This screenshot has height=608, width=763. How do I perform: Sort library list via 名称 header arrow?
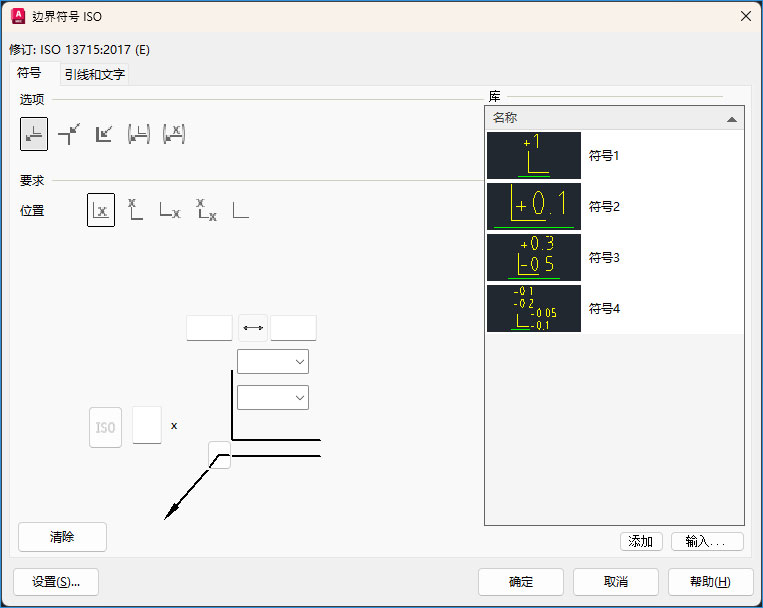[732, 119]
